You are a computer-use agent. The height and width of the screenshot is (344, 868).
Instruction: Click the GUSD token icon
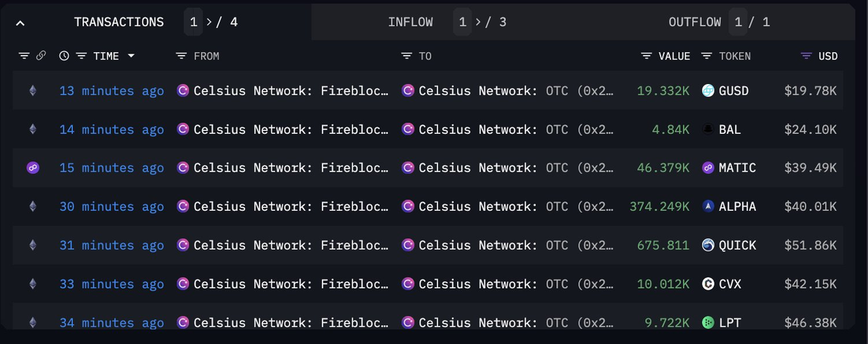[708, 91]
